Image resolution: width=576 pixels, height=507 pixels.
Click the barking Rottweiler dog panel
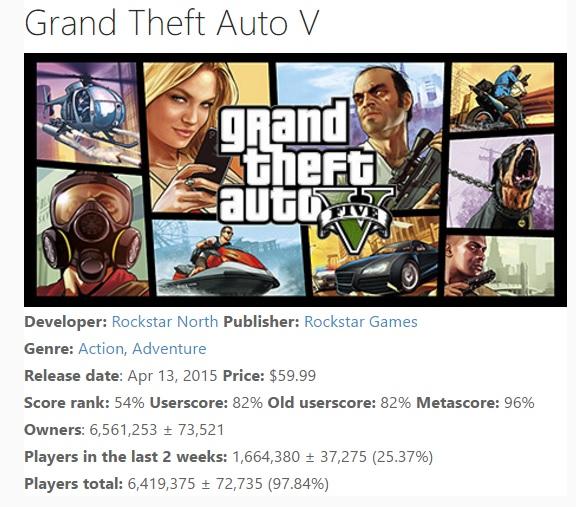[x=501, y=181]
